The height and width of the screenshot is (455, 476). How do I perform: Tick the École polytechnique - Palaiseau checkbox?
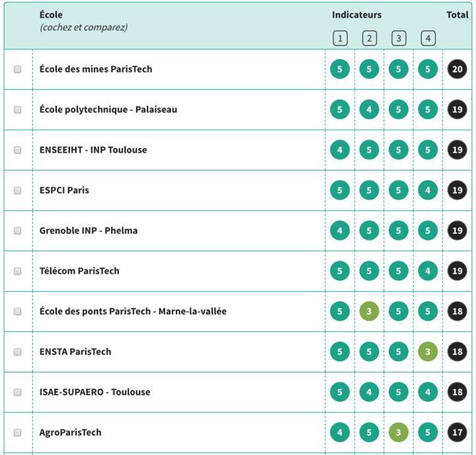point(18,110)
